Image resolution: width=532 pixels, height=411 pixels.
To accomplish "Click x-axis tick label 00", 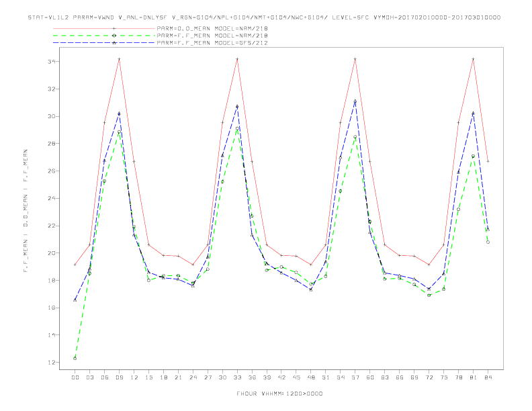I will click(75, 377).
